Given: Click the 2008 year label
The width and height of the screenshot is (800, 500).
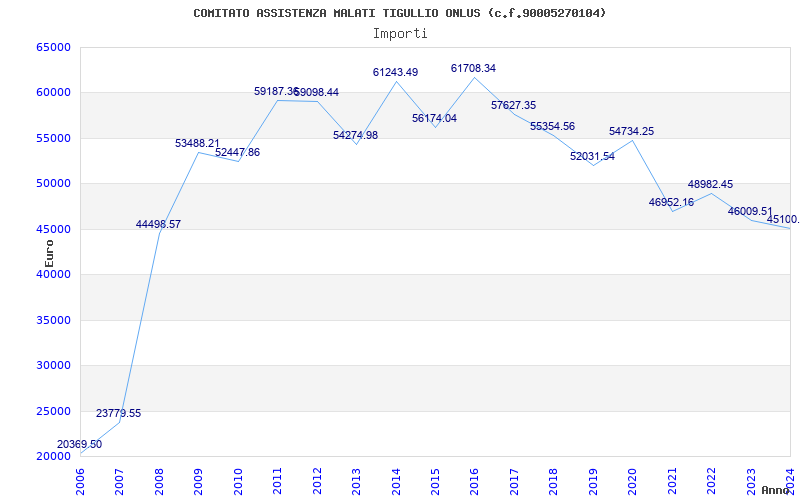Looking at the screenshot, I should pos(159,481).
